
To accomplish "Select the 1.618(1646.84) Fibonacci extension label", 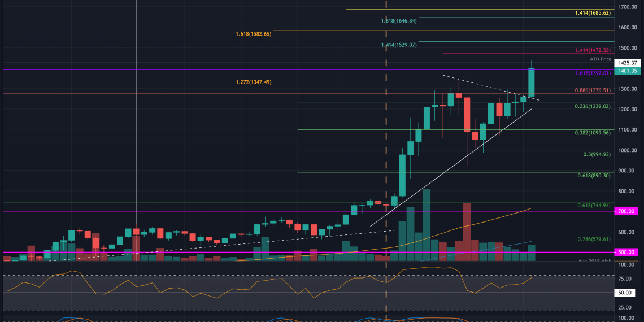I will point(398,21).
